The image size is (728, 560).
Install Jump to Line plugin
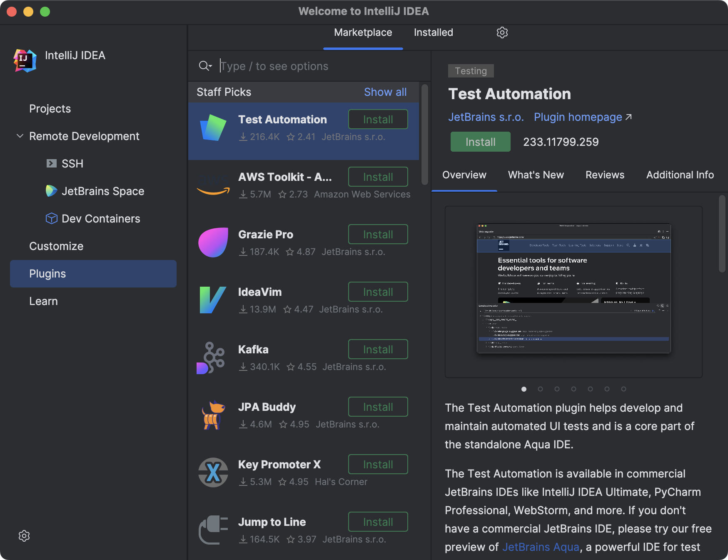click(x=378, y=522)
